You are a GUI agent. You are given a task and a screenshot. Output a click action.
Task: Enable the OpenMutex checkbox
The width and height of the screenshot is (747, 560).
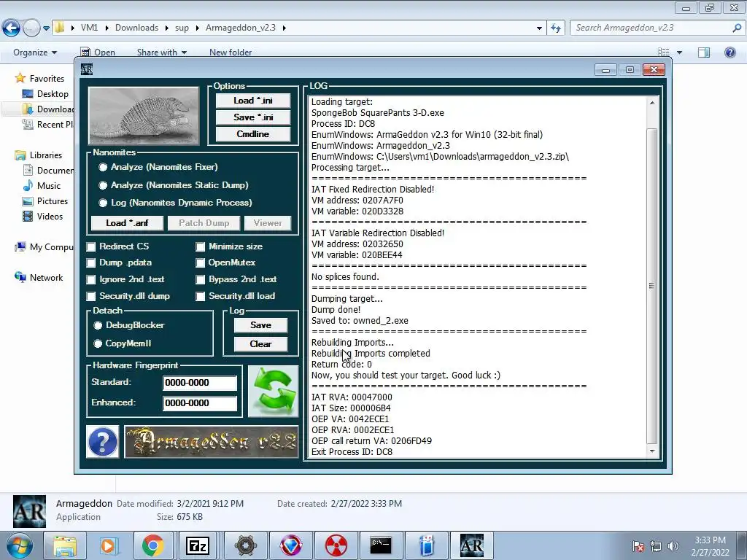200,262
